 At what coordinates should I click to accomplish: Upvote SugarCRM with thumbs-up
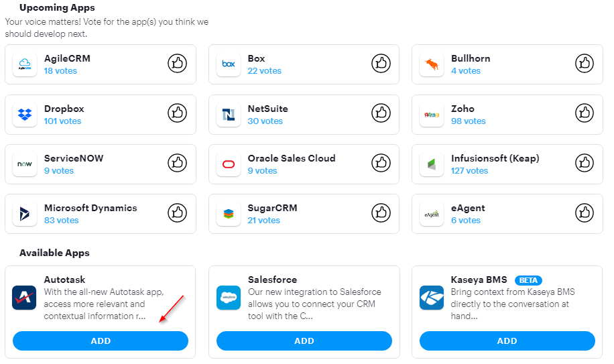(x=381, y=213)
